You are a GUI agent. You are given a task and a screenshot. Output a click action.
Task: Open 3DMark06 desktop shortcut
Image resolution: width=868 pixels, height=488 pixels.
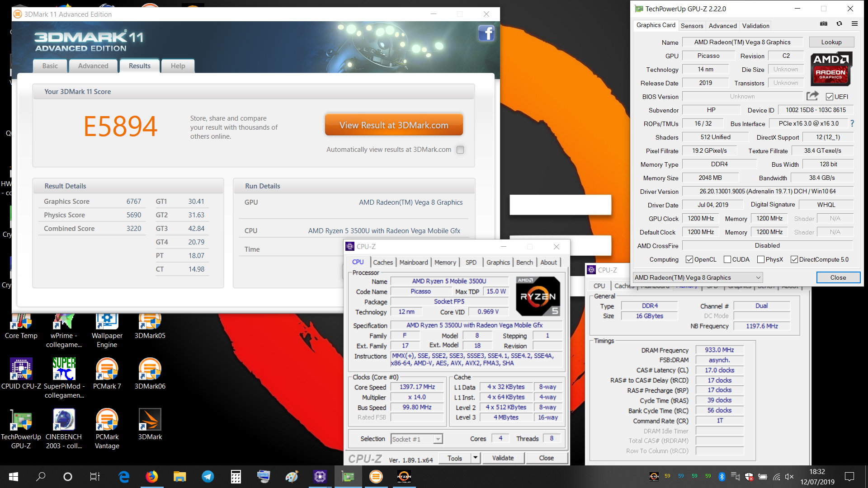pyautogui.click(x=150, y=373)
